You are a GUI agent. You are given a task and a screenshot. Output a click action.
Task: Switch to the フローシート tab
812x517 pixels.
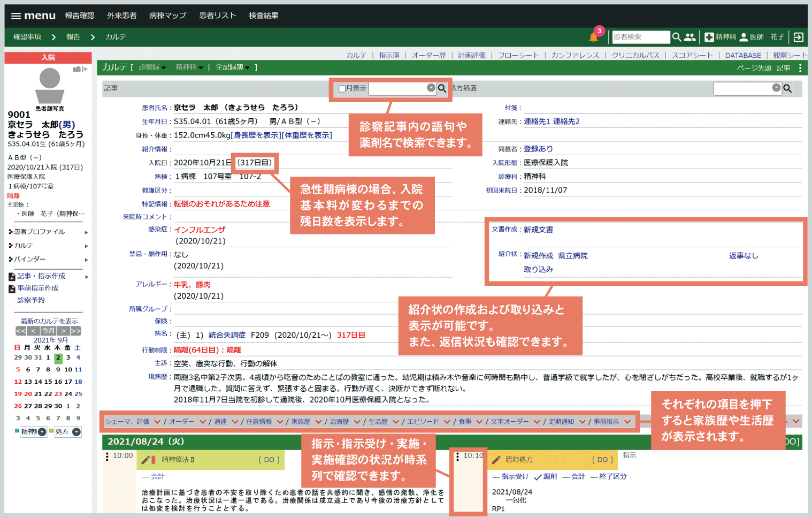(518, 55)
